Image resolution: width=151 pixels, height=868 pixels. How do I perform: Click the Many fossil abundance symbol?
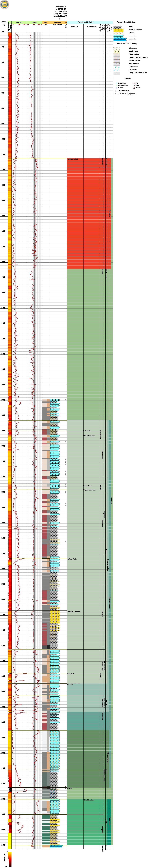[x=134, y=85]
